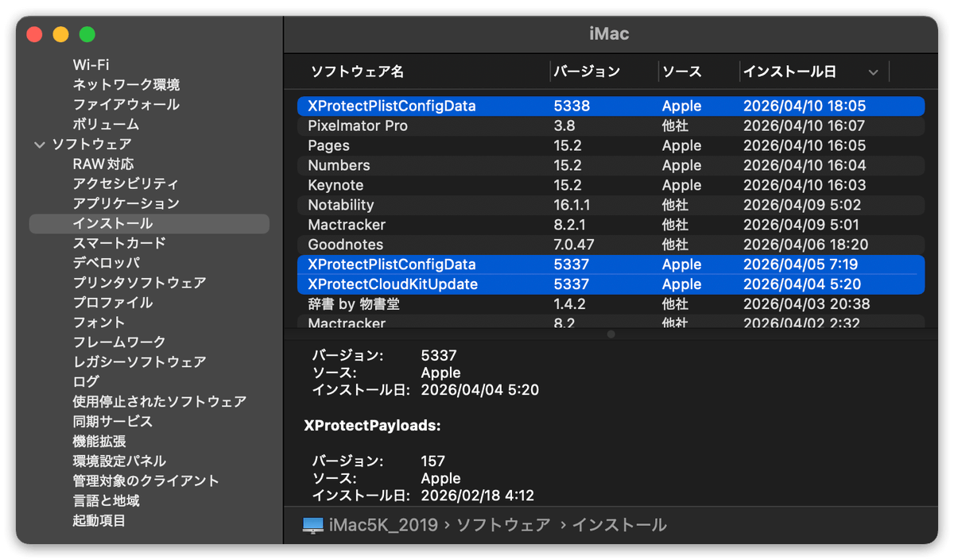Select the 辞書 by 物書堂 row
The width and height of the screenshot is (954, 560).
pyautogui.click(x=611, y=304)
